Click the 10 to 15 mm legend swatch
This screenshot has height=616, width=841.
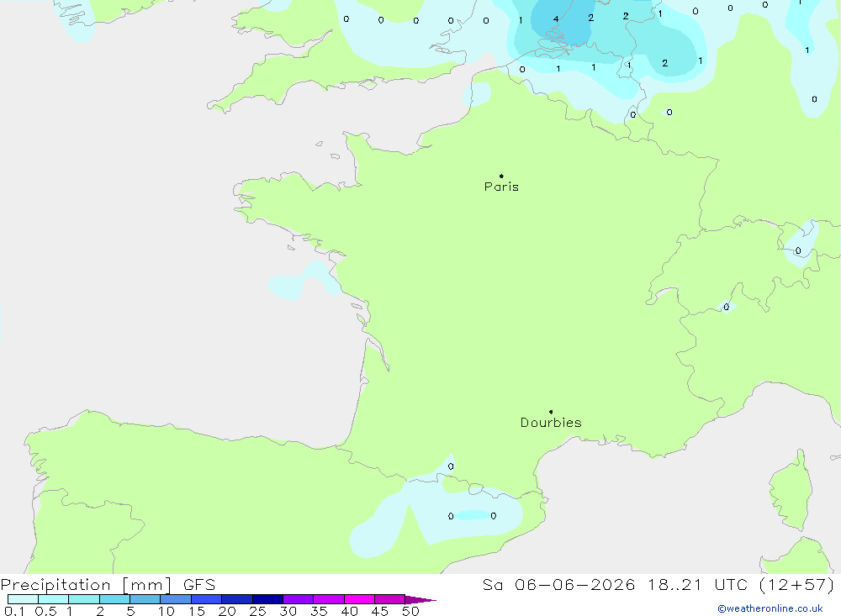pyautogui.click(x=176, y=599)
